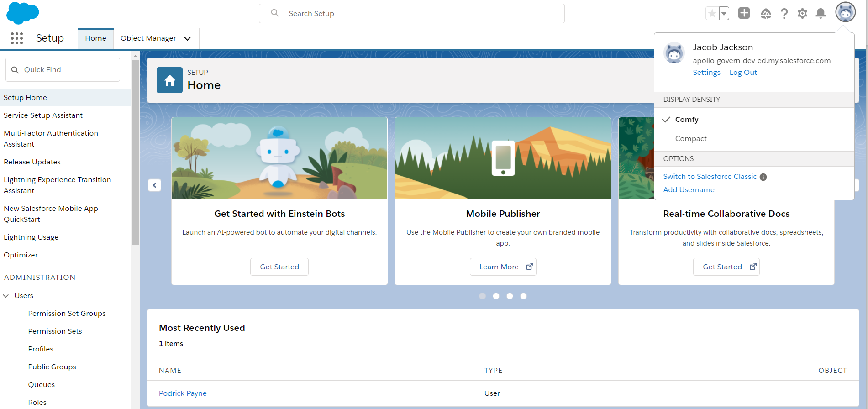Screen dimensions: 868x409
Task: Open Permission Sets under Users
Action: (x=55, y=331)
